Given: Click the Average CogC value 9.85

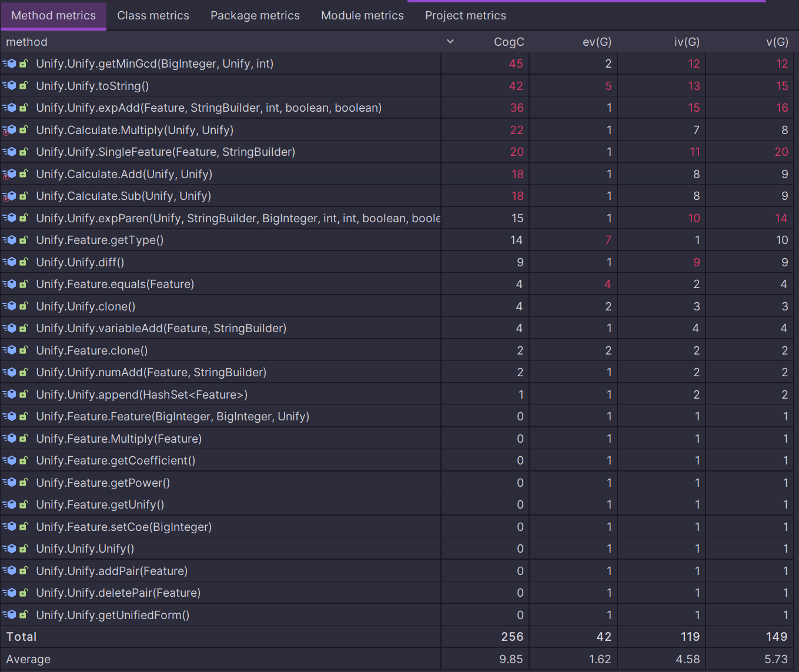Looking at the screenshot, I should tap(511, 659).
